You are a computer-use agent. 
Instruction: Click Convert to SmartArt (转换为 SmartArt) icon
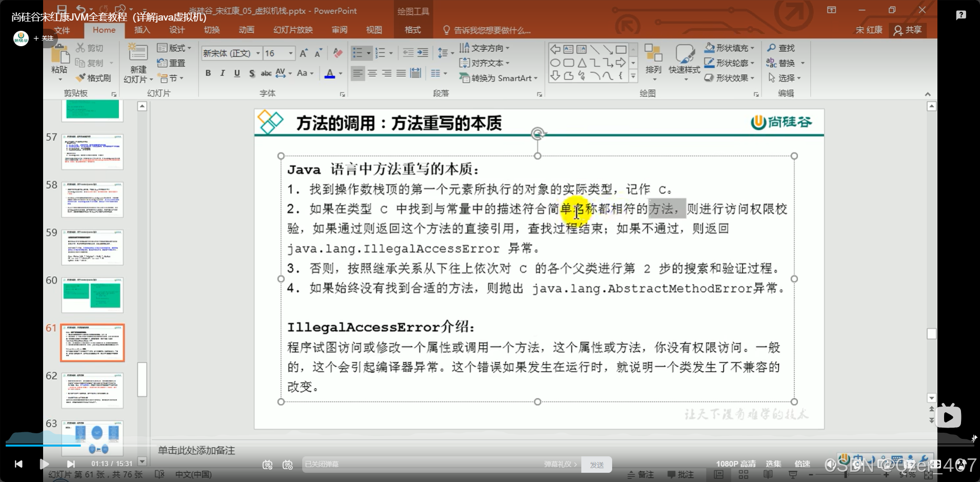(x=464, y=78)
